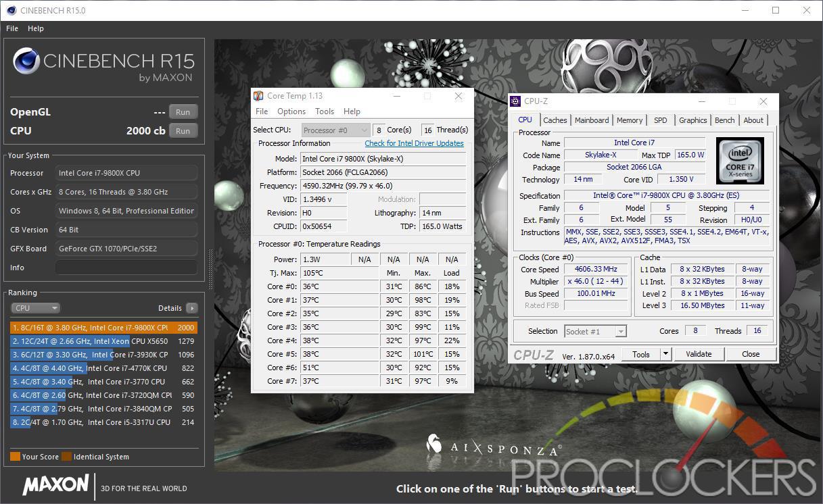This screenshot has width=823, height=504.
Task: Select ranking entry Core i7-4770K CPU
Action: (103, 368)
